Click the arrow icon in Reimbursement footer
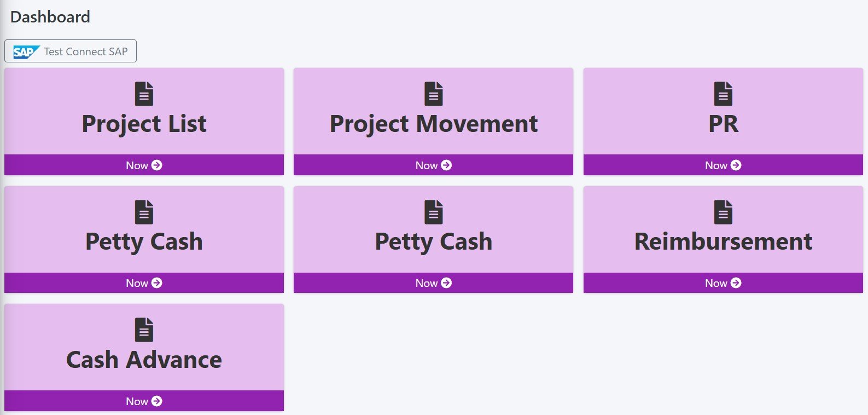 coord(736,283)
